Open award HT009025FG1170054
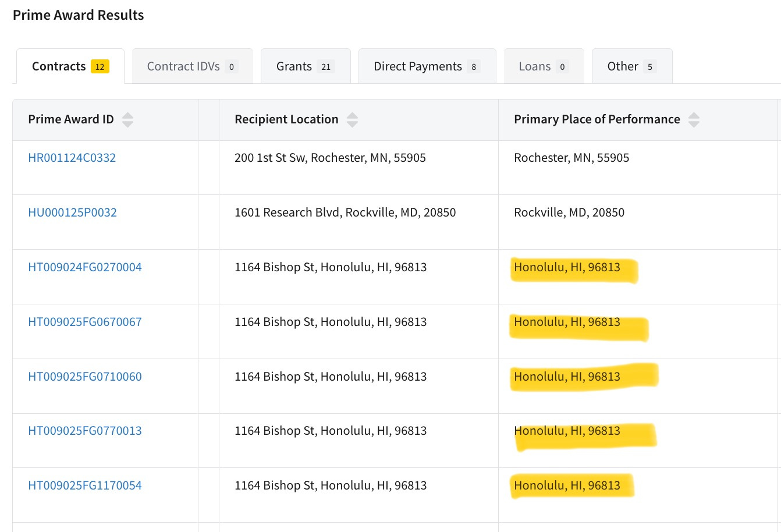The width and height of the screenshot is (781, 532). [x=85, y=485]
